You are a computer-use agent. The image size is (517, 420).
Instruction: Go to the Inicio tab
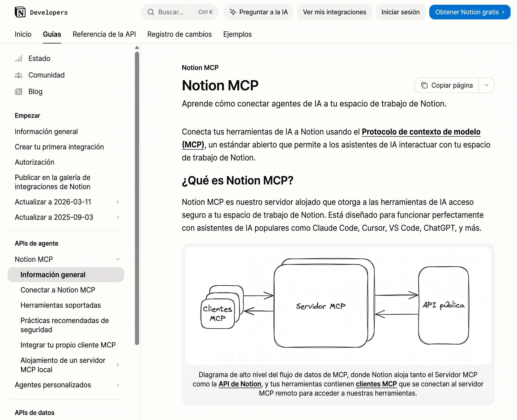click(23, 34)
